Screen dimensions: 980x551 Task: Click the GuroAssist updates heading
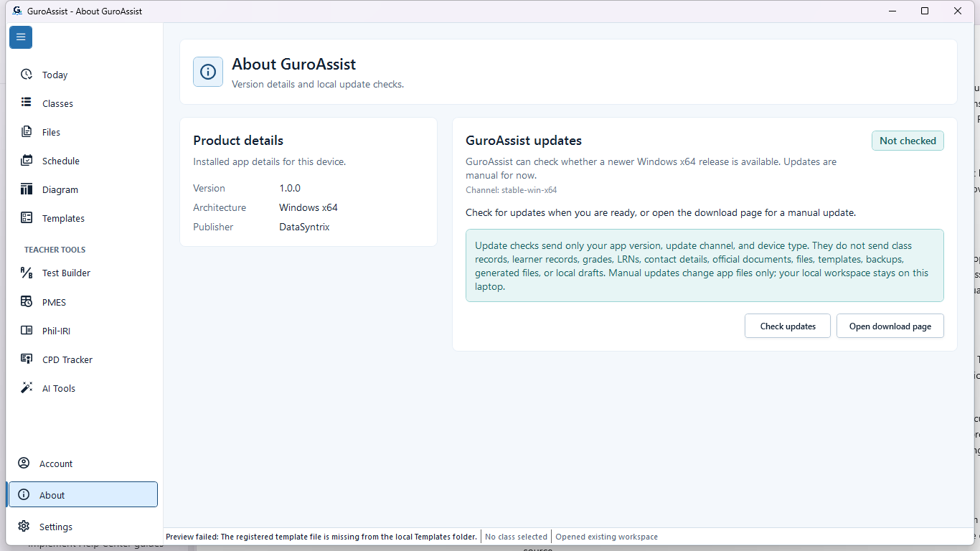pos(524,141)
